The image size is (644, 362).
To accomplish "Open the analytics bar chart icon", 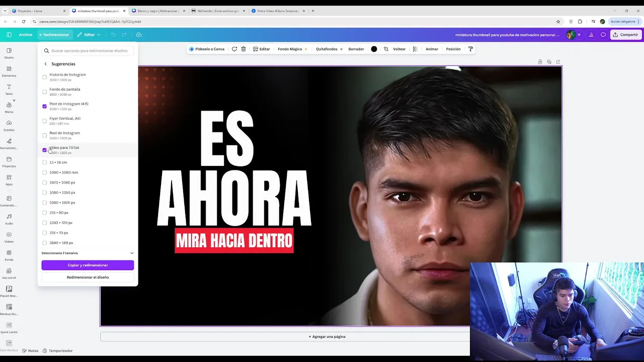I will pos(591,35).
